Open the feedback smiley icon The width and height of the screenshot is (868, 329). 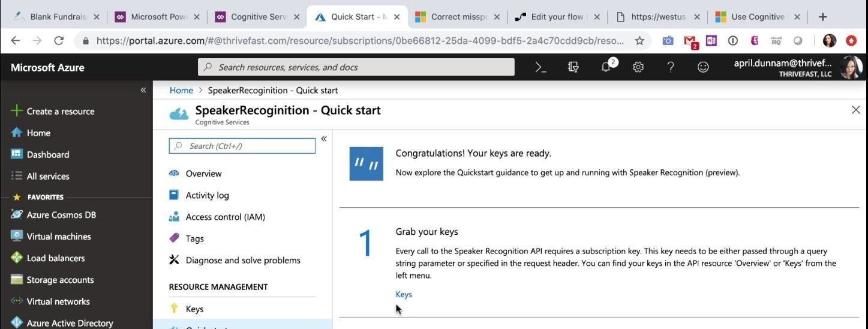coord(703,67)
